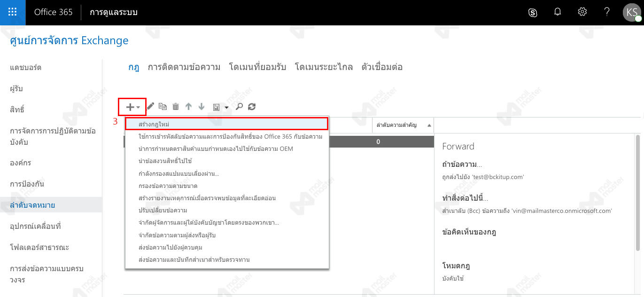Switch to the โดเมนระยะไกล tab
Image resolution: width=644 pixels, height=297 pixels.
tap(324, 67)
